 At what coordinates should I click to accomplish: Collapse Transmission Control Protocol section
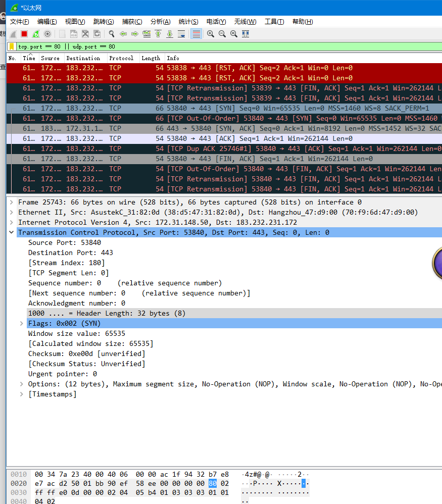point(12,232)
